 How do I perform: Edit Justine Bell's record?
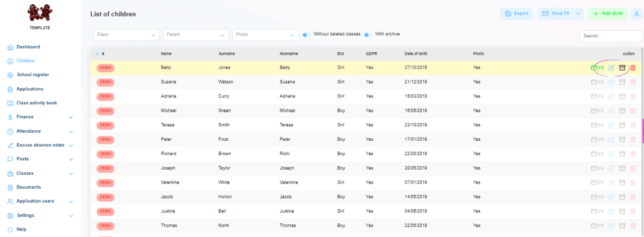[611, 211]
